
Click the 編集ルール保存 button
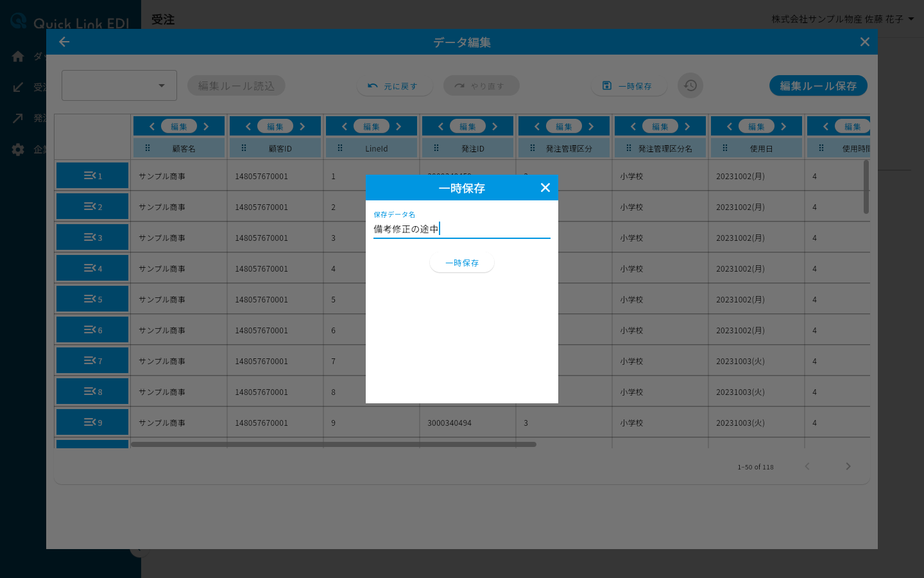(x=818, y=85)
